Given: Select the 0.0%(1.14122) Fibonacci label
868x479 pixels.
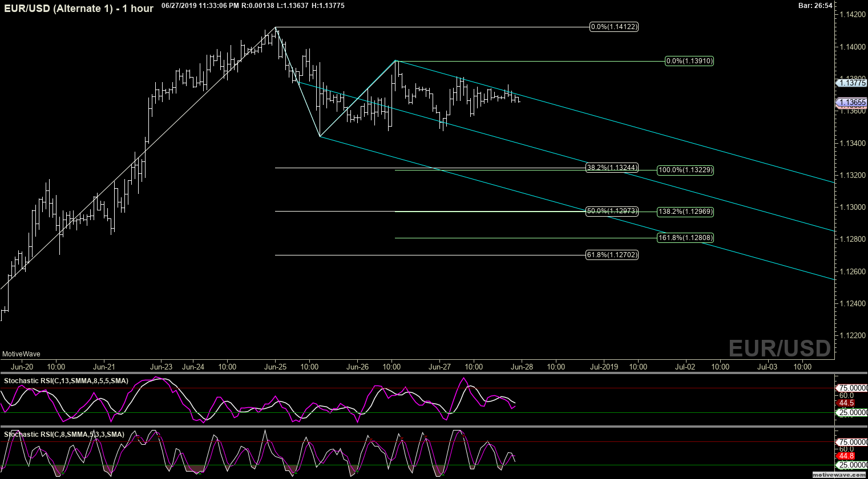Looking at the screenshot, I should coord(613,27).
